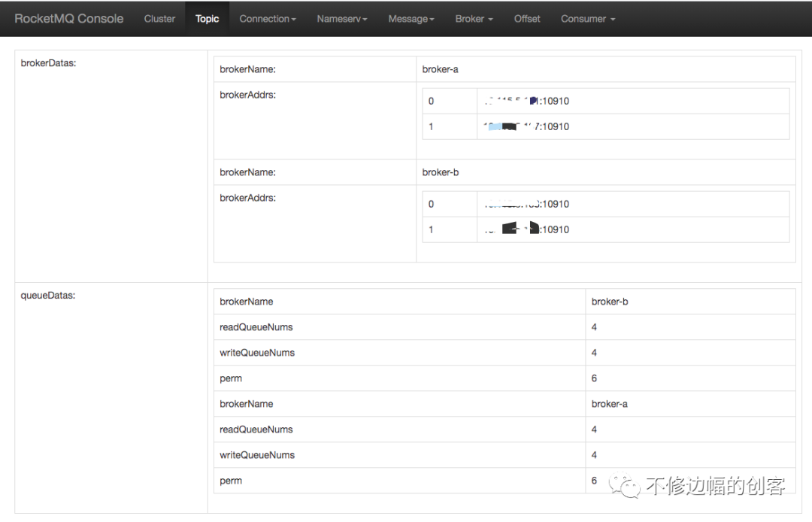Select the brokerDatas: label

48,63
